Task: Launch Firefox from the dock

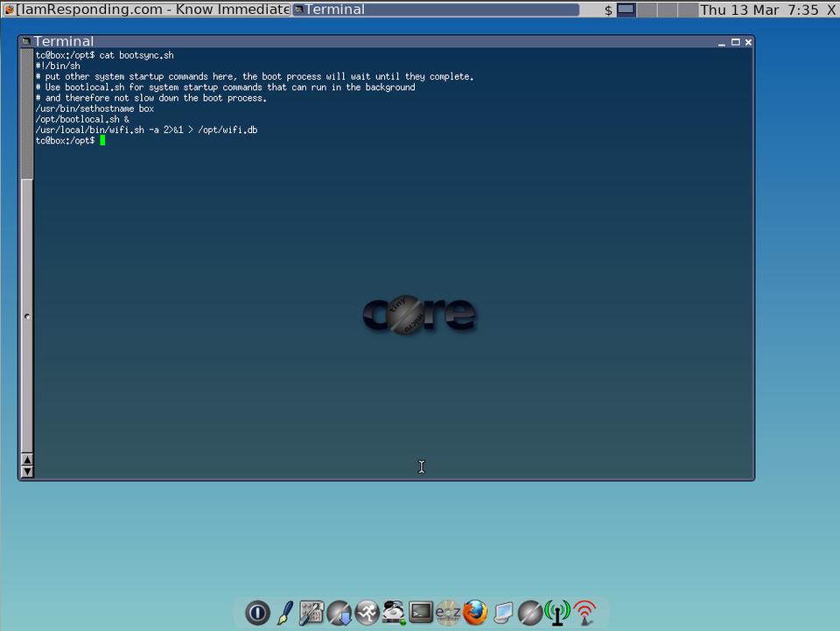Action: 475,613
